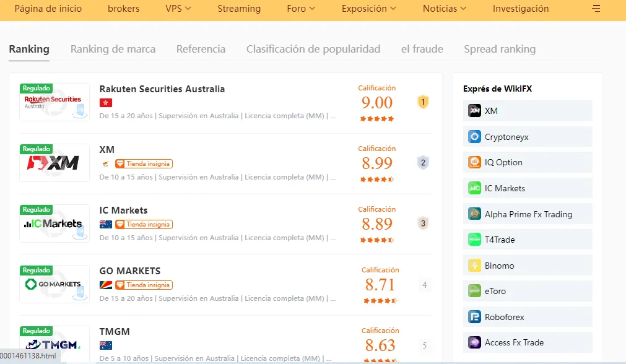Switch to the Spread ranking tab

[x=500, y=49]
